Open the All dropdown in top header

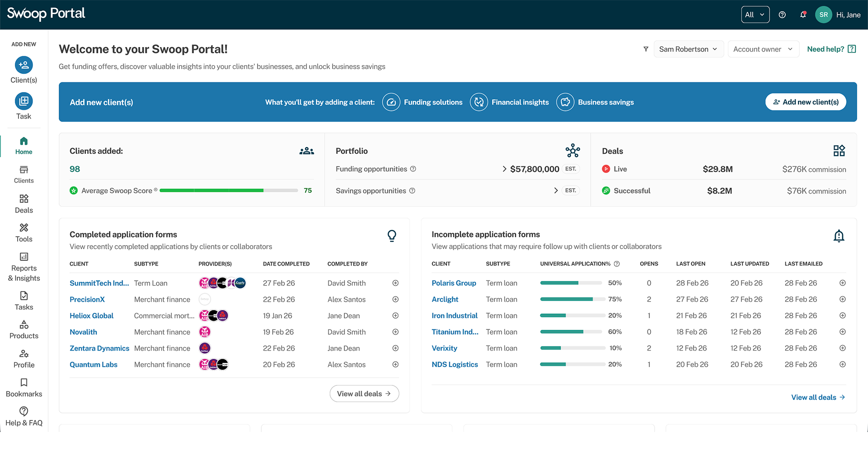coord(755,14)
